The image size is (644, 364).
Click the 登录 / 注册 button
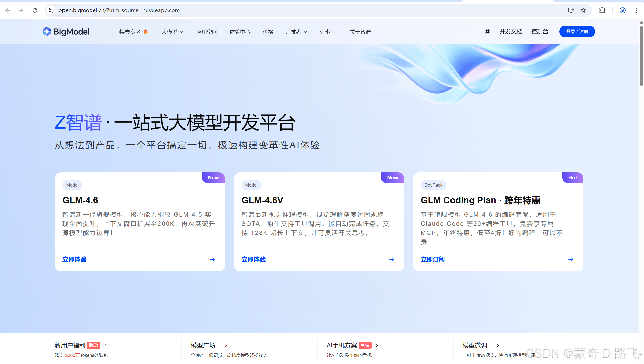pyautogui.click(x=577, y=32)
